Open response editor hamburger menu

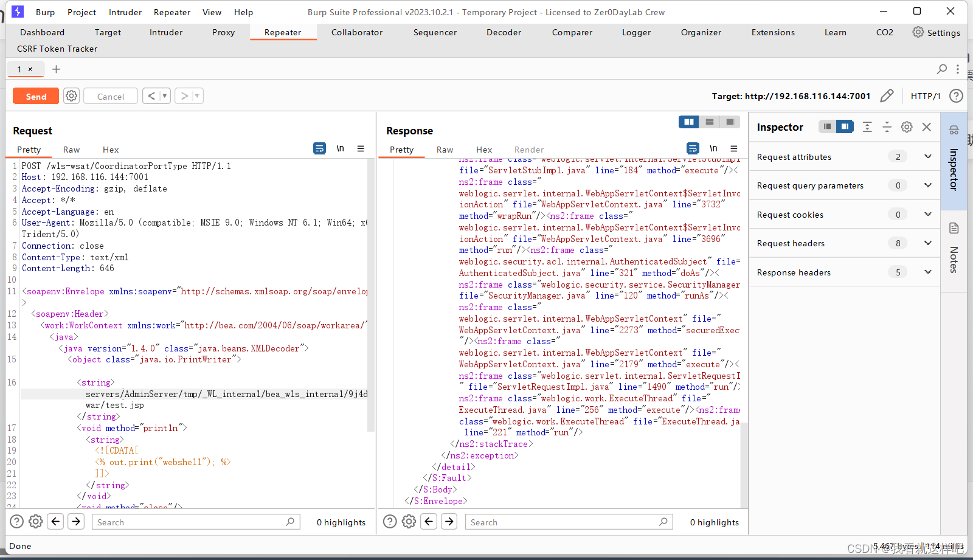click(x=734, y=148)
